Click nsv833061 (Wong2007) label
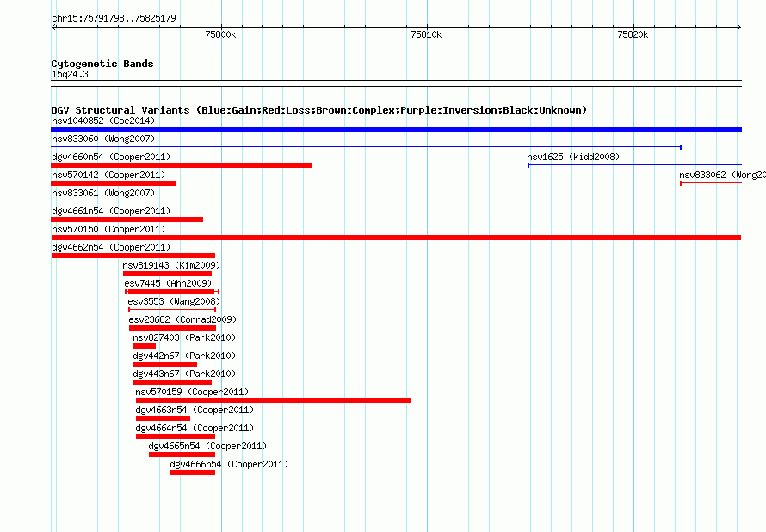The width and height of the screenshot is (766, 532). (x=103, y=193)
